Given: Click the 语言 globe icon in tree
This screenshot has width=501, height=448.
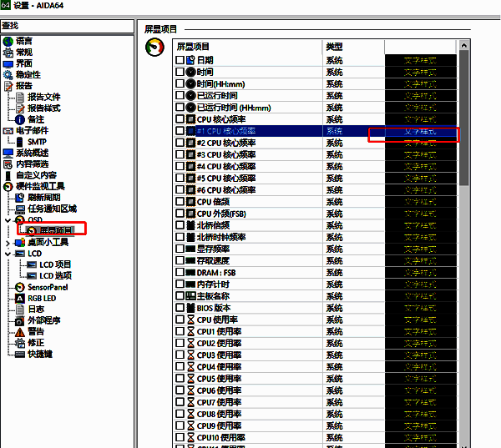Looking at the screenshot, I should pos(8,41).
